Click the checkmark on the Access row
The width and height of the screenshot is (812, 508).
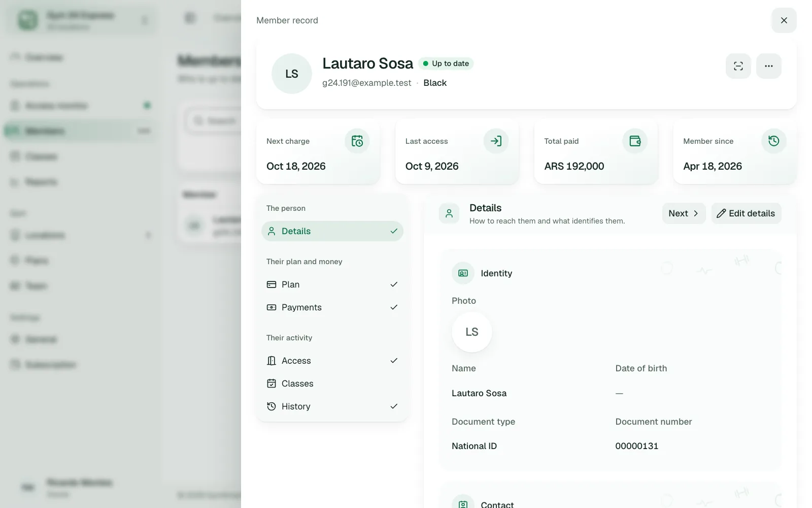[x=394, y=361]
